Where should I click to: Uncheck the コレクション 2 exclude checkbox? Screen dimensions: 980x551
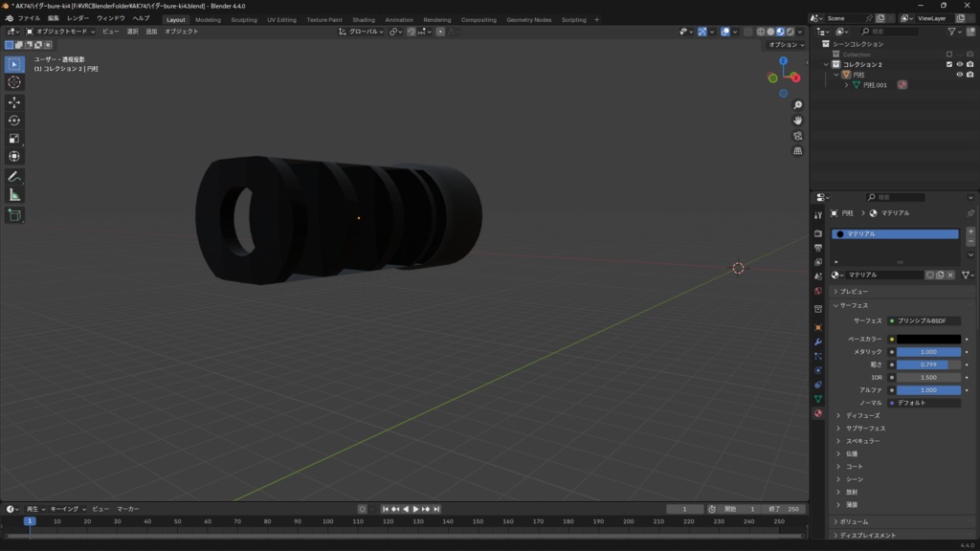coord(949,64)
